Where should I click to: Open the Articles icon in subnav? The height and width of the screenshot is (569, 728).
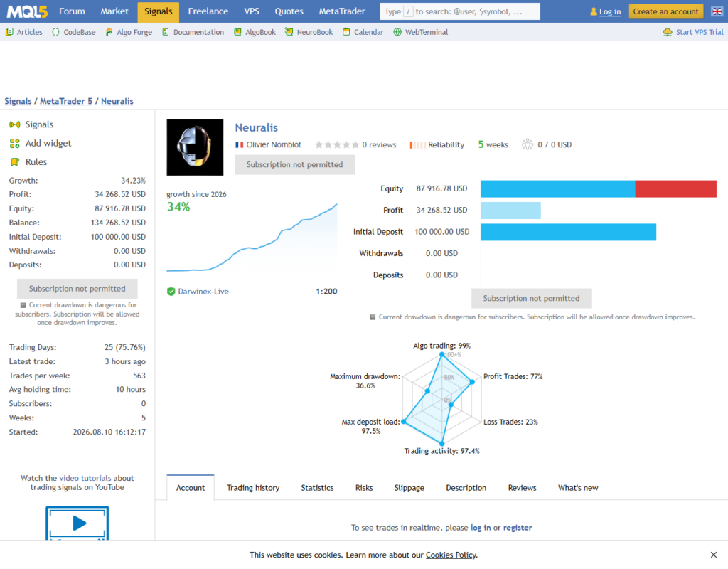coord(9,32)
